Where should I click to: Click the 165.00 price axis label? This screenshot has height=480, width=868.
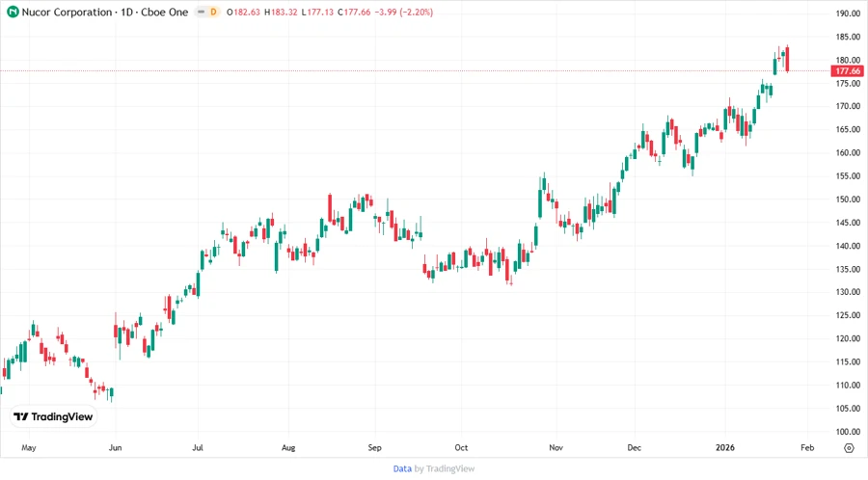pos(848,129)
